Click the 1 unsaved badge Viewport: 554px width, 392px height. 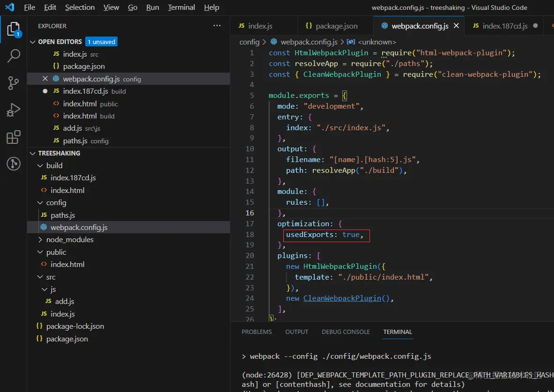tap(102, 42)
